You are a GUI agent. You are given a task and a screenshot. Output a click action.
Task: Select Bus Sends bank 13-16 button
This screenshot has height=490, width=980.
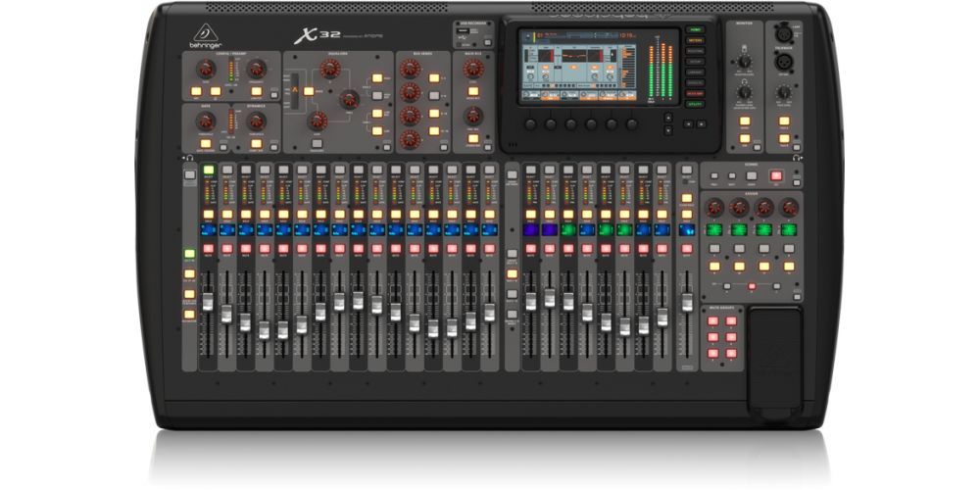point(434,131)
